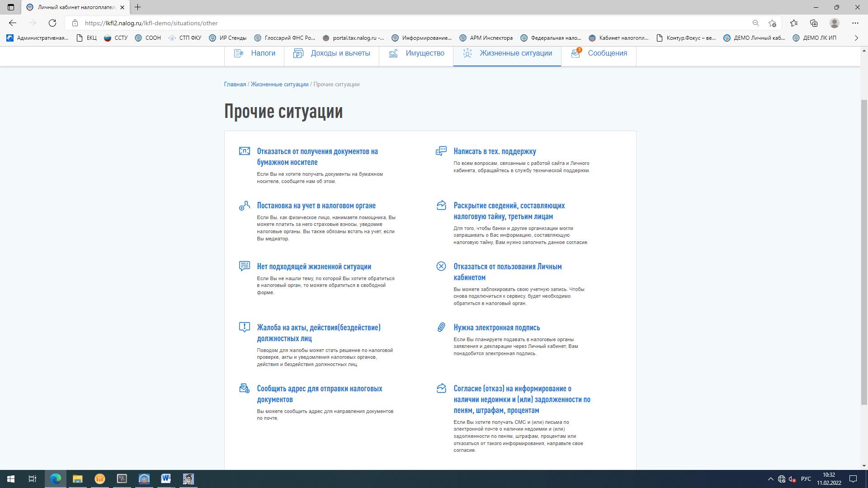Open the tab actions menu icon
The image size is (868, 488).
click(x=11, y=7)
